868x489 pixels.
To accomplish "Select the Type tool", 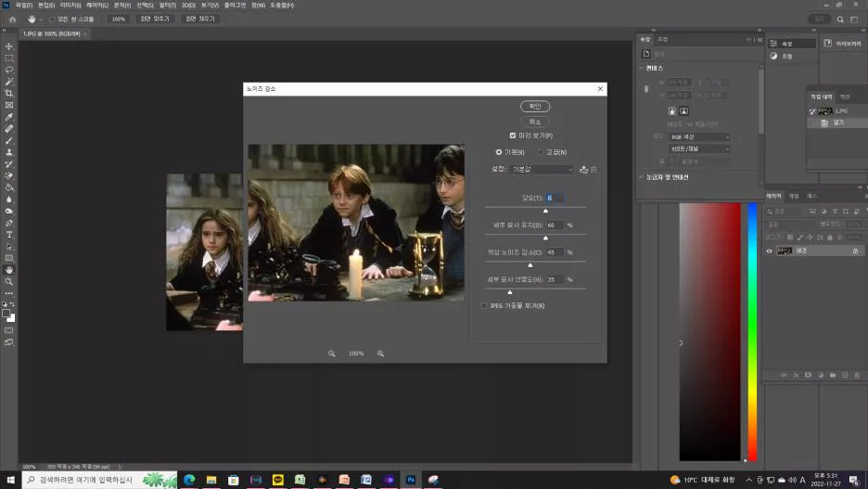I will (9, 235).
